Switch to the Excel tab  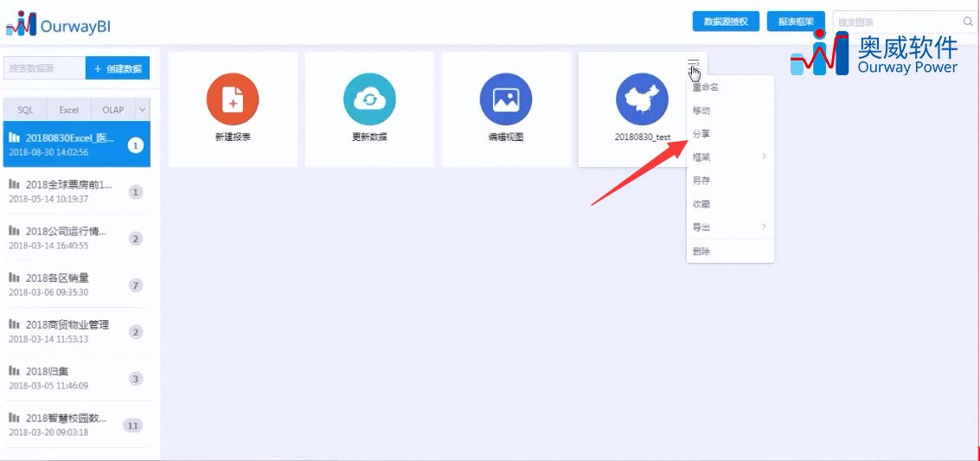pyautogui.click(x=68, y=109)
